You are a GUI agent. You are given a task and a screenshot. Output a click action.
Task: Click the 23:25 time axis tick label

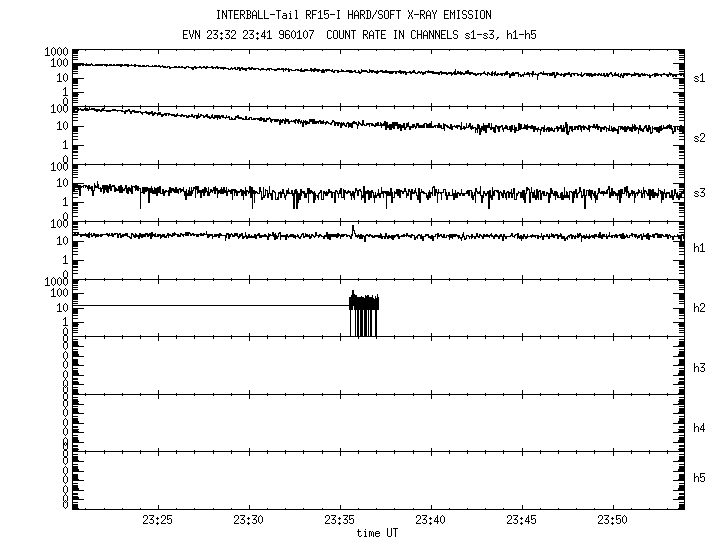[x=158, y=520]
